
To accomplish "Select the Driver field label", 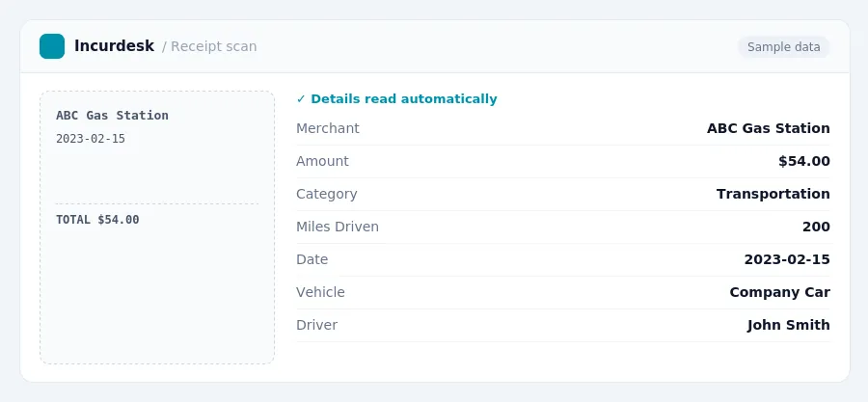I will coord(316,325).
